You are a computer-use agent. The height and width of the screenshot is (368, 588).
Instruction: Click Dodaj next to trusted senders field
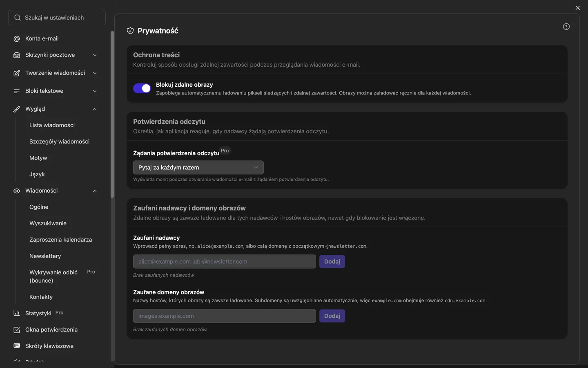tap(332, 262)
